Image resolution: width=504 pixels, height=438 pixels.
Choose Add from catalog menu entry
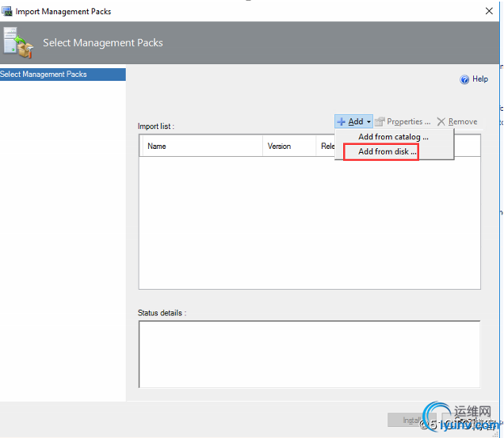(x=393, y=137)
